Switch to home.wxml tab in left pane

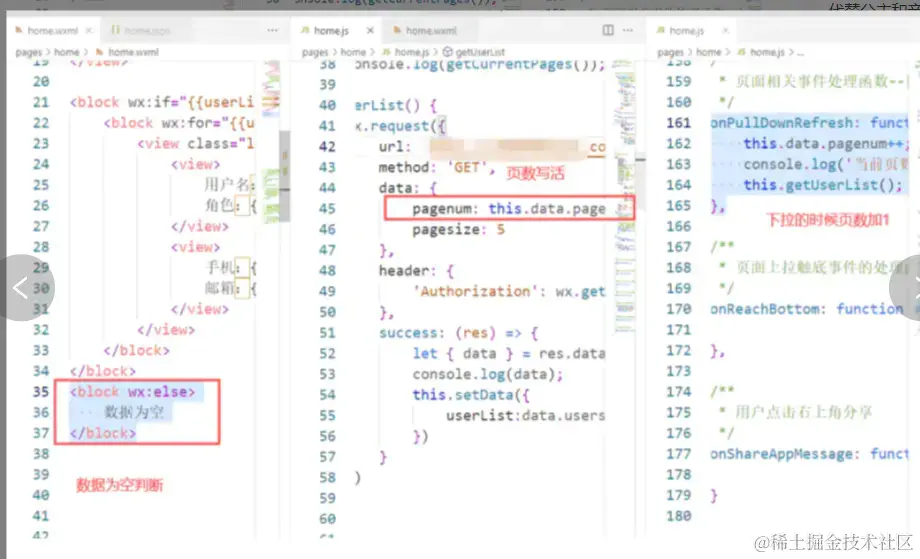point(53,31)
